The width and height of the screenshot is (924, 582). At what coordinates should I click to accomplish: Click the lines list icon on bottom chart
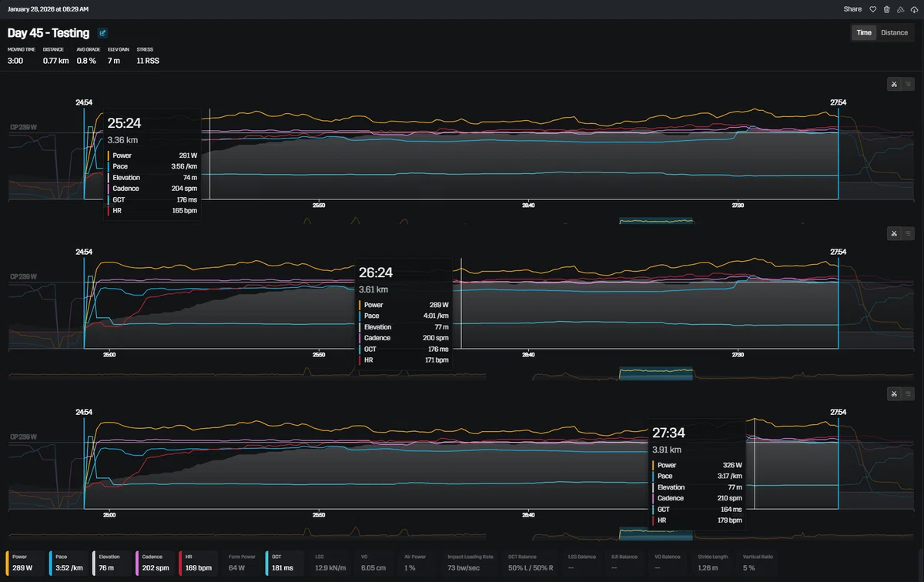pyautogui.click(x=908, y=394)
